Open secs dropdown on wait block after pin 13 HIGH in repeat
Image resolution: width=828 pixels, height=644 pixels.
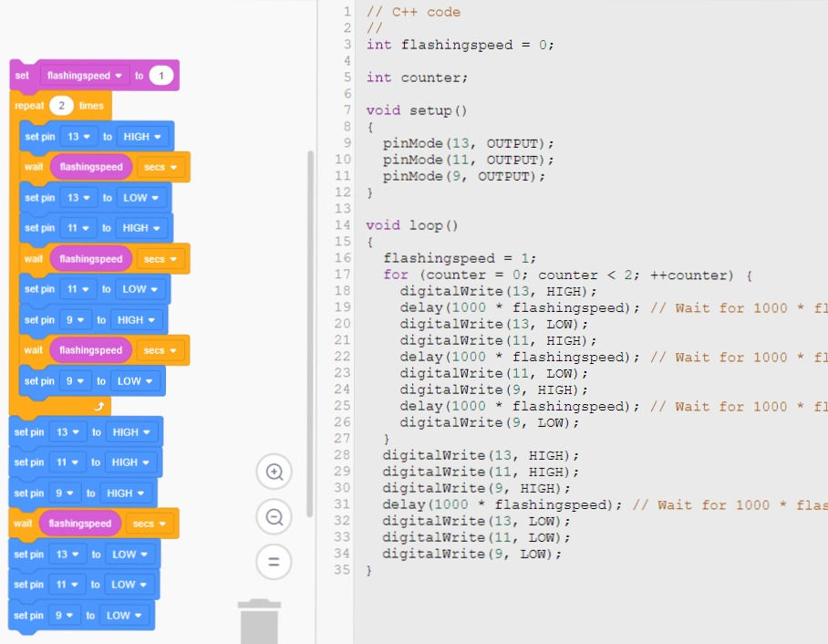(160, 167)
